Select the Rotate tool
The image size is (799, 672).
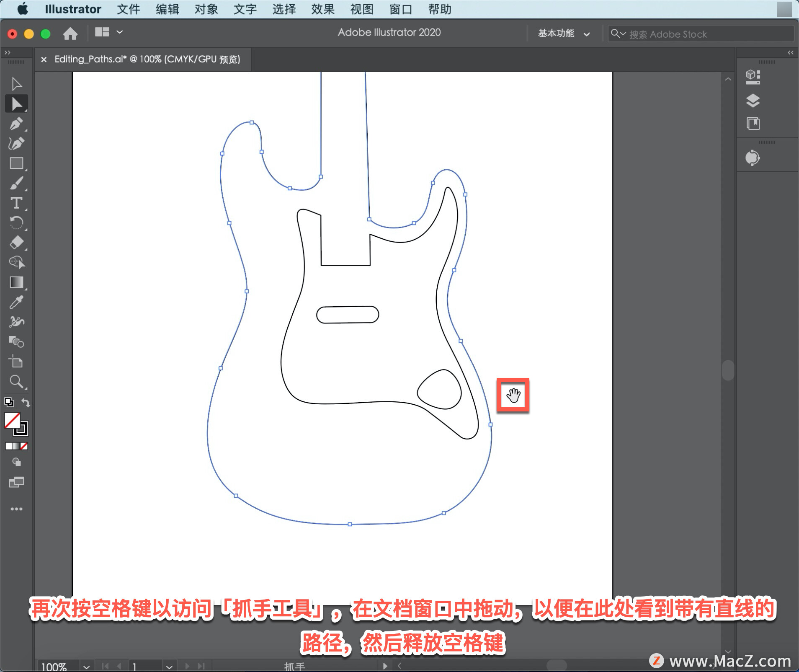point(16,222)
